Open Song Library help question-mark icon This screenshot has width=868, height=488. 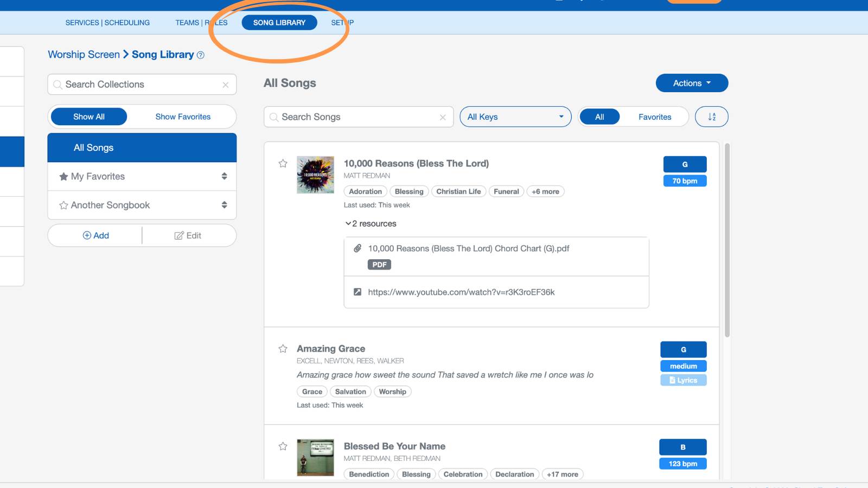[201, 55]
